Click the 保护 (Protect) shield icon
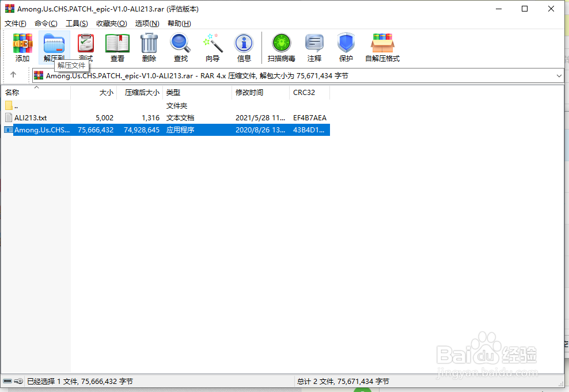The image size is (569, 392). pyautogui.click(x=346, y=43)
